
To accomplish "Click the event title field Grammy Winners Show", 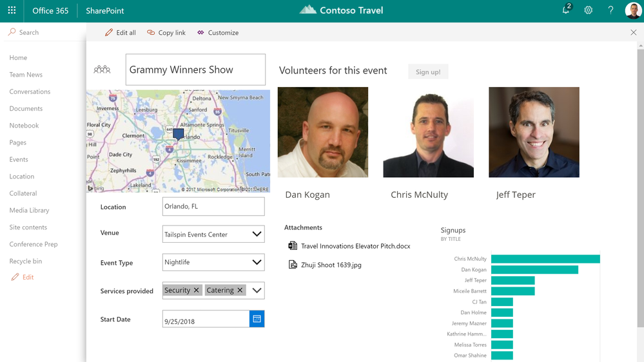I will pos(195,70).
